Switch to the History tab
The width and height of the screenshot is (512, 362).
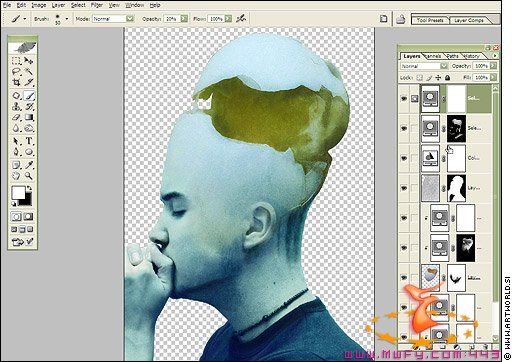coord(472,56)
